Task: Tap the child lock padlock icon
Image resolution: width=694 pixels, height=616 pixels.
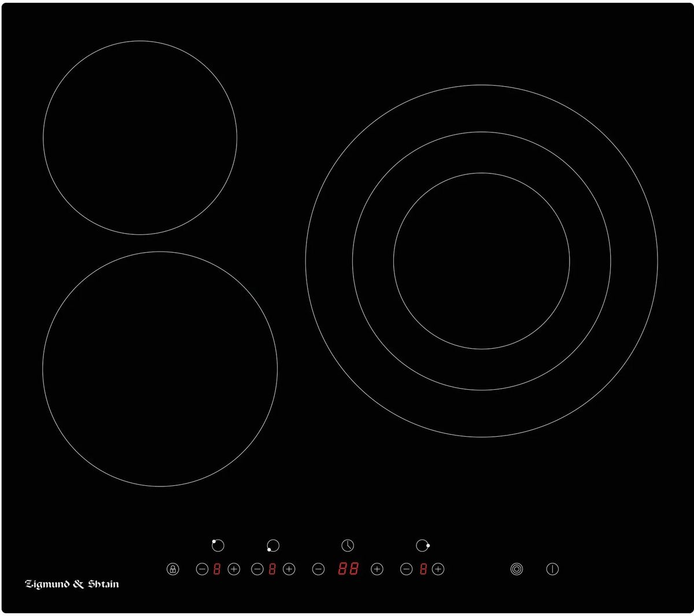Action: click(172, 569)
